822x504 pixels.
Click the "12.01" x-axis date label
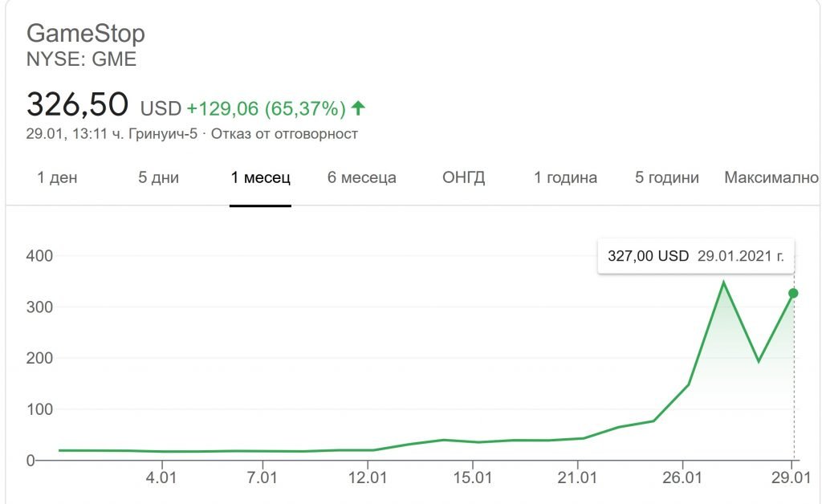tap(368, 478)
